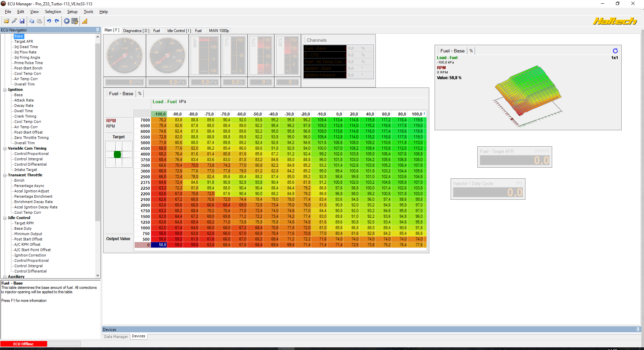Click the redo arrow icon

(x=57, y=21)
